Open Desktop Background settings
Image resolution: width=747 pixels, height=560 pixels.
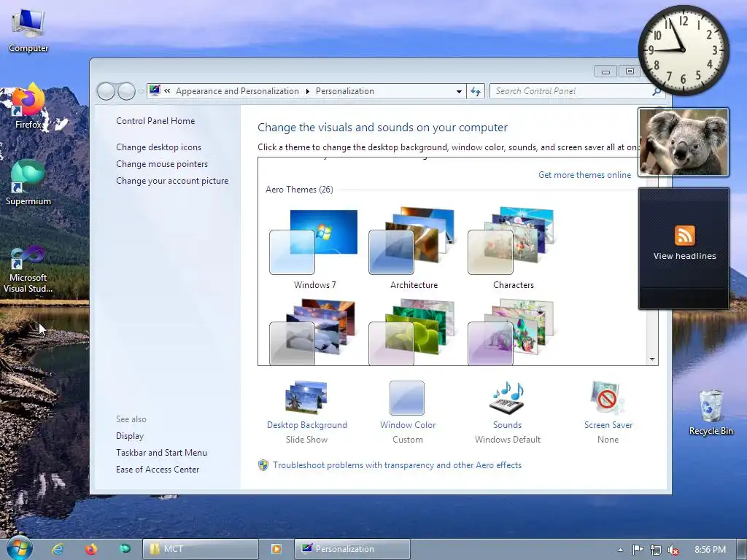[x=307, y=411]
